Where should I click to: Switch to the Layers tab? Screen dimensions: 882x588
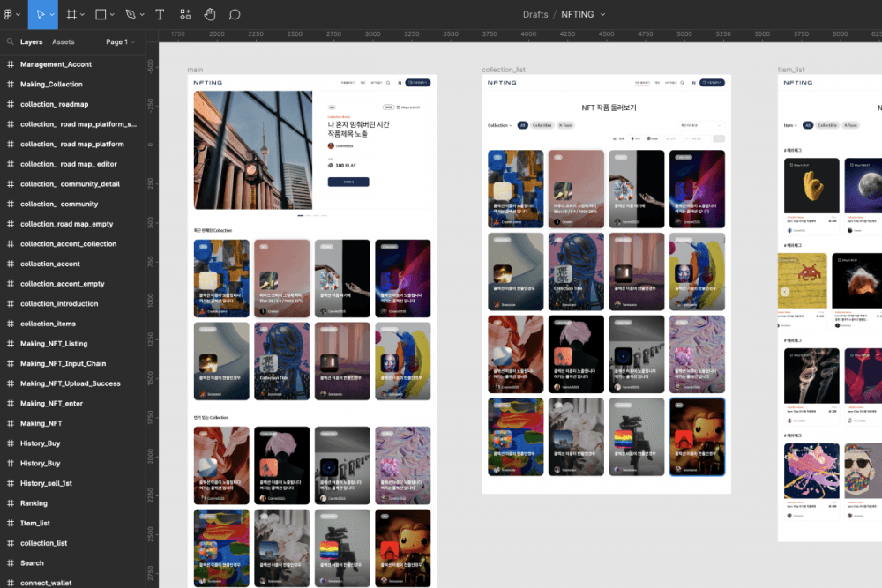tap(31, 41)
